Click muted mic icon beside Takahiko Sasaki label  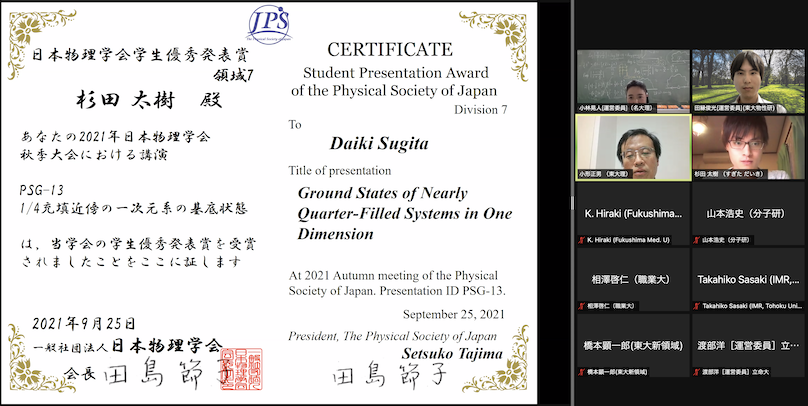[x=697, y=306]
